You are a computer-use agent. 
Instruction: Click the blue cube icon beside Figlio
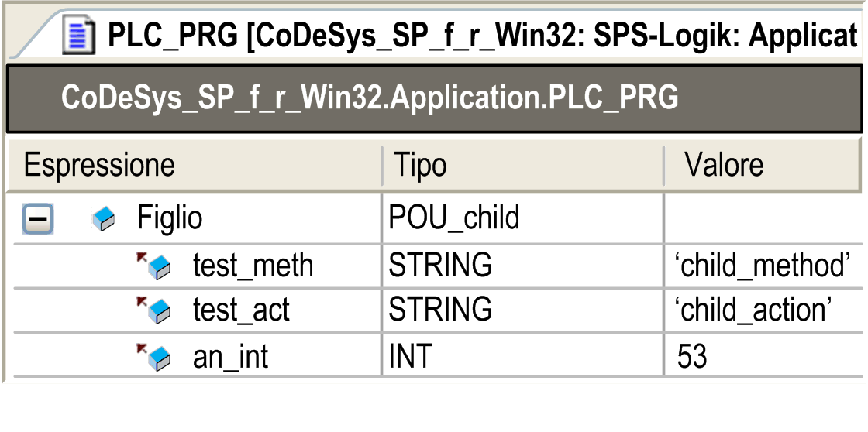coord(104,219)
